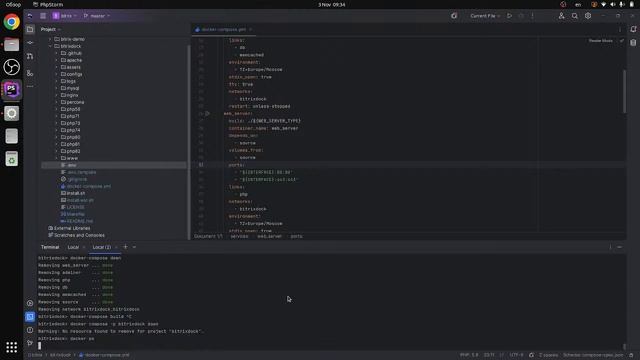Open IDE settings gear icon
The image size is (640, 360).
[x=588, y=16]
